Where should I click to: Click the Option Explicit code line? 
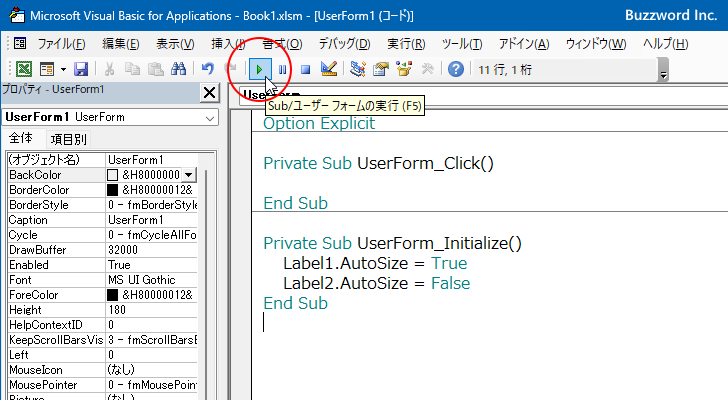(319, 123)
